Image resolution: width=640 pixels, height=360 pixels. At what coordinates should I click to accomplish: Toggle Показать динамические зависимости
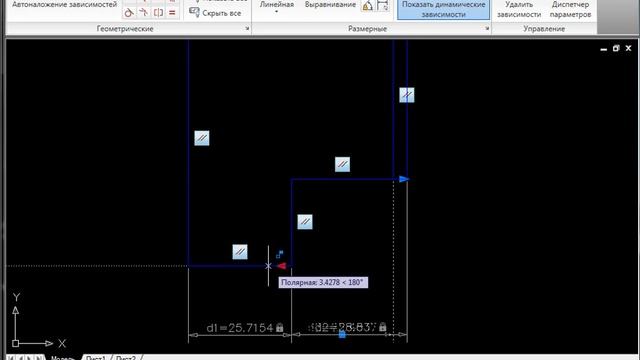444,9
